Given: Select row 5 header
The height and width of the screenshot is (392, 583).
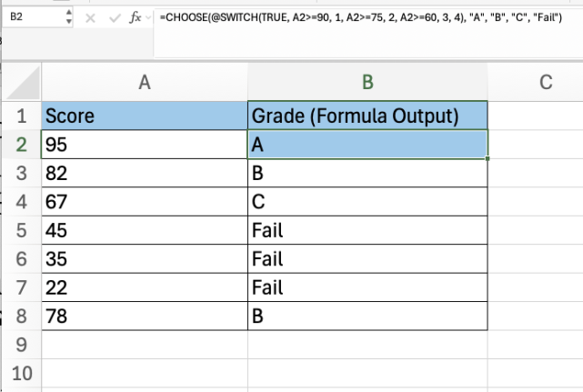Looking at the screenshot, I should pyautogui.click(x=20, y=231).
